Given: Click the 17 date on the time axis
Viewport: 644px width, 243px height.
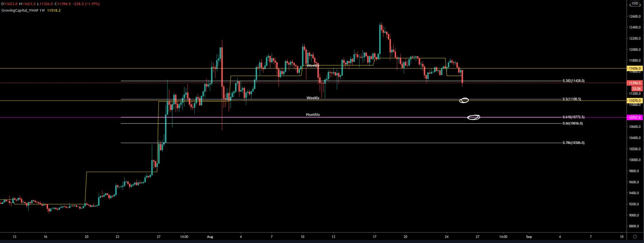Looking at the screenshot, I should point(374,237).
